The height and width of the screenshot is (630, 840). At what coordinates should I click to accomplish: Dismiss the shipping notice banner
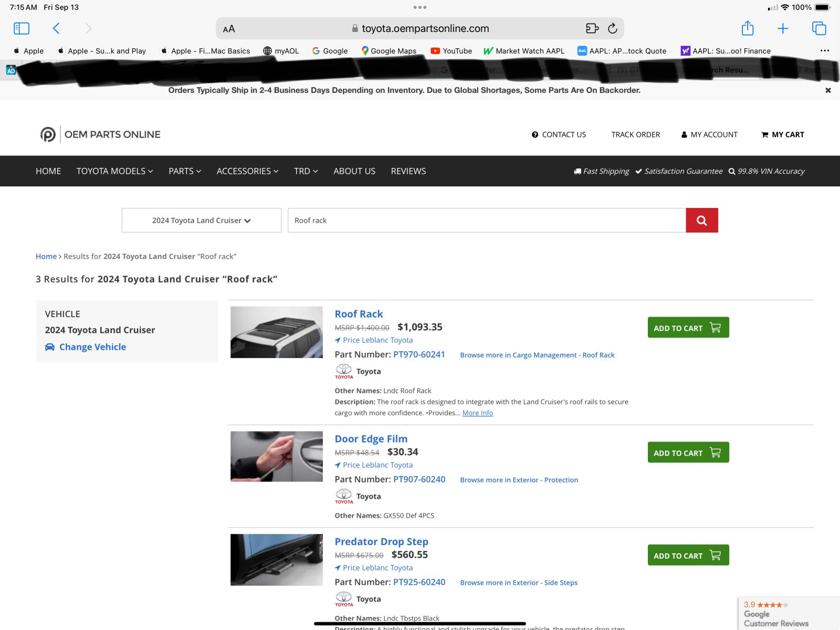[828, 90]
